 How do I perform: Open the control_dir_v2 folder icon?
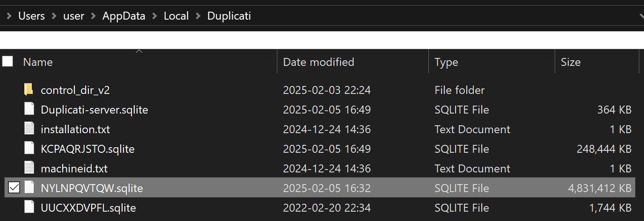coord(29,90)
